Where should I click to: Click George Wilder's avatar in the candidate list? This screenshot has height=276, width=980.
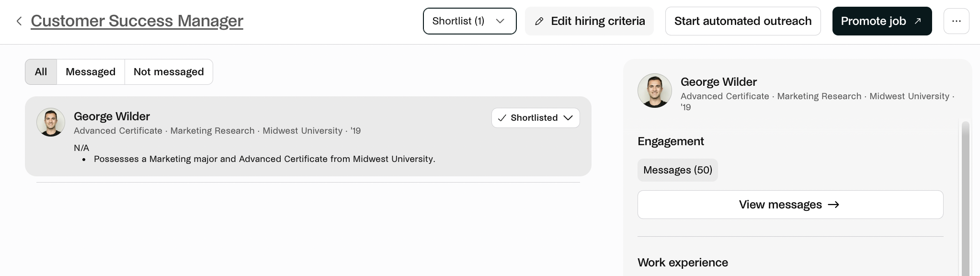coord(51,122)
